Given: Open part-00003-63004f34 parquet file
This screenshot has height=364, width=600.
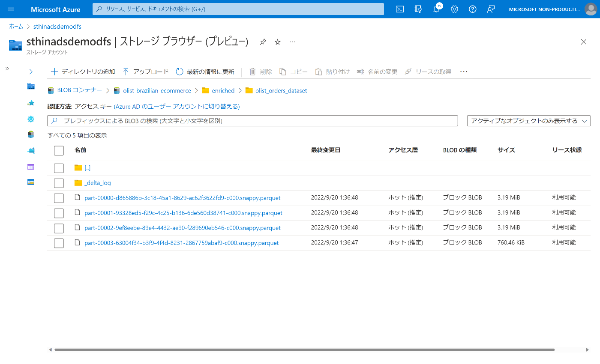Looking at the screenshot, I should tap(182, 243).
